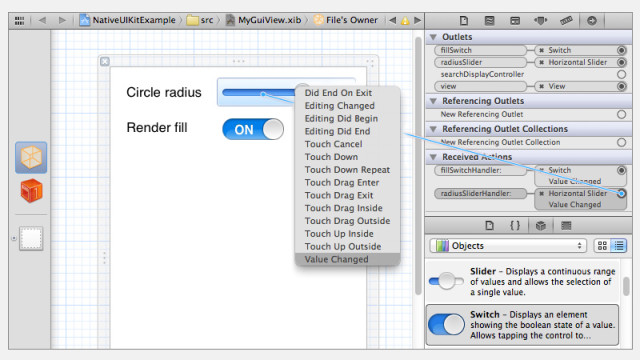The image size is (640, 360).
Task: Select the Circle radius label
Action: 164,92
